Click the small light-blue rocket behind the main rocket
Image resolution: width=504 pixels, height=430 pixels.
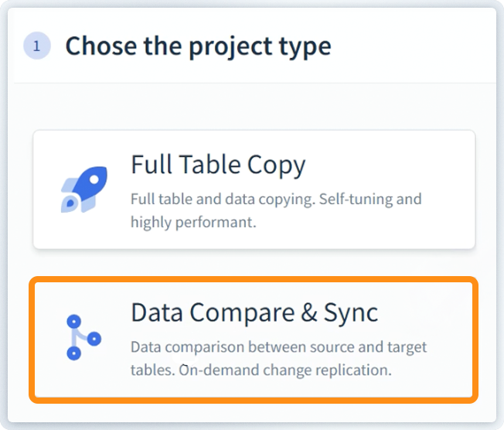[x=70, y=201]
